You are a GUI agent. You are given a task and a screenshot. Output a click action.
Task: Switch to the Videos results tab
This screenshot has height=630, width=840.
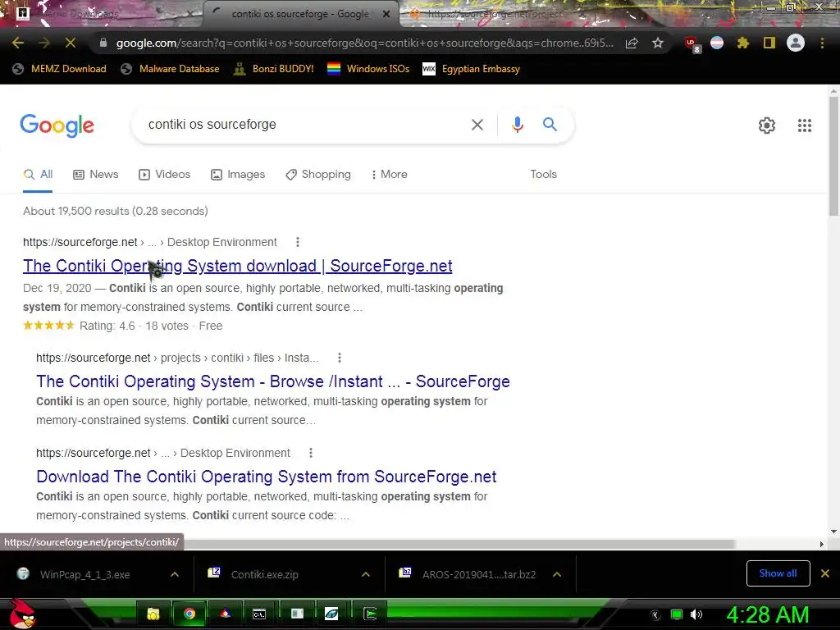tap(164, 175)
